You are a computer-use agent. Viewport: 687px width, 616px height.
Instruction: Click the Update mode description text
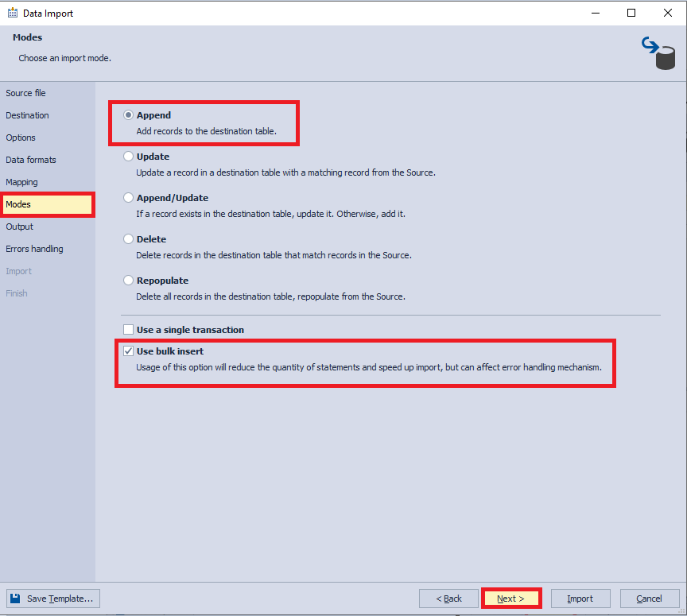point(285,172)
